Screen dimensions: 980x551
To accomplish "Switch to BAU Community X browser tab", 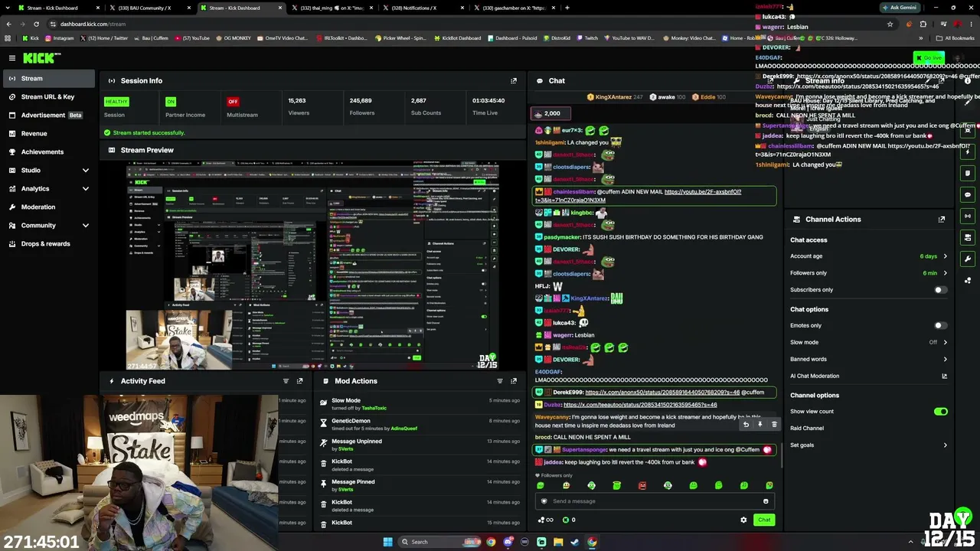I will tap(149, 8).
